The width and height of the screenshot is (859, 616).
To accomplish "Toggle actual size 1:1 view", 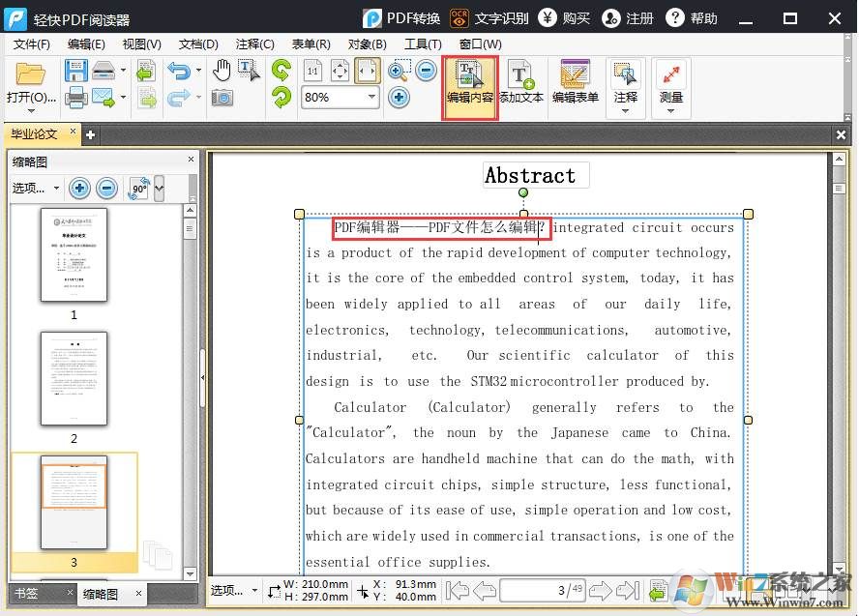I will point(312,71).
